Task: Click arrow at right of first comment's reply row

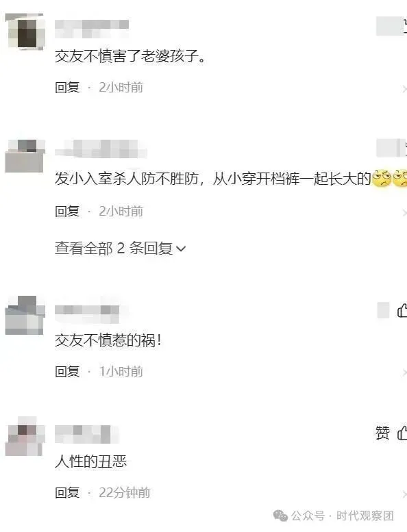Action: point(404,89)
